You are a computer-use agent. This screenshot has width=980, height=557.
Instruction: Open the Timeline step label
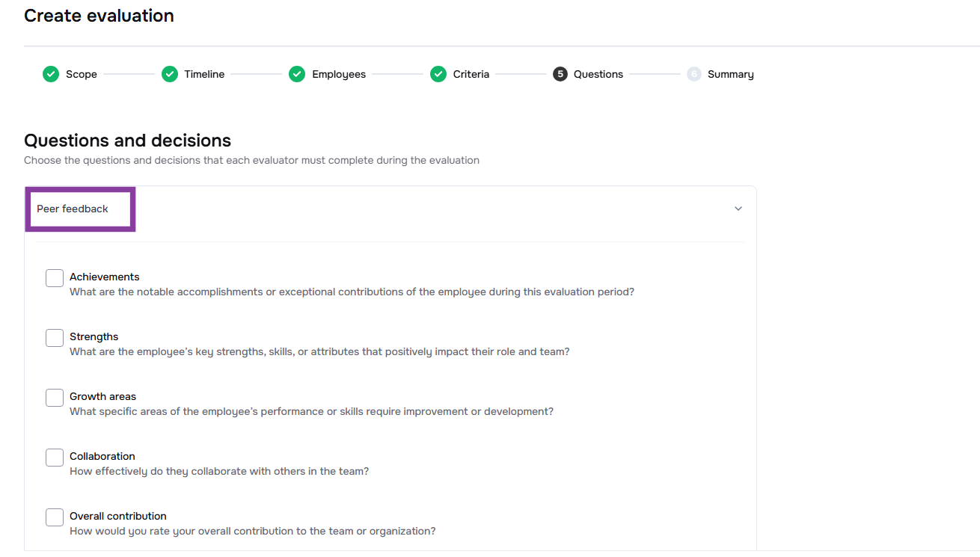tap(204, 74)
